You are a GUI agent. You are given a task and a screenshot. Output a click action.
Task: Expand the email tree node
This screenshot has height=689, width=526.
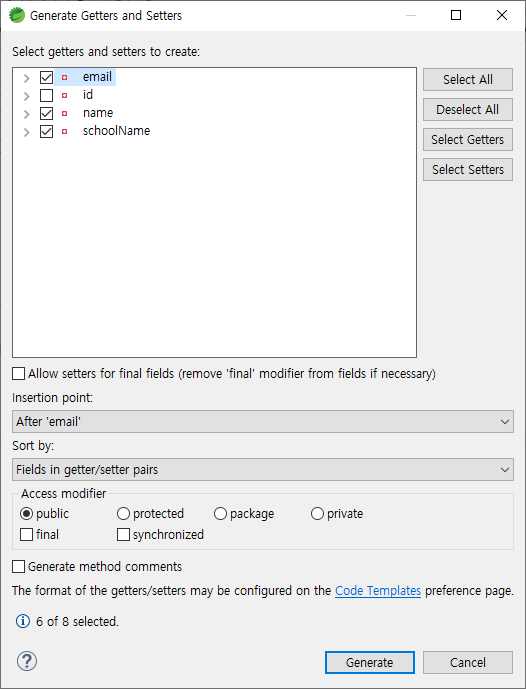point(26,78)
